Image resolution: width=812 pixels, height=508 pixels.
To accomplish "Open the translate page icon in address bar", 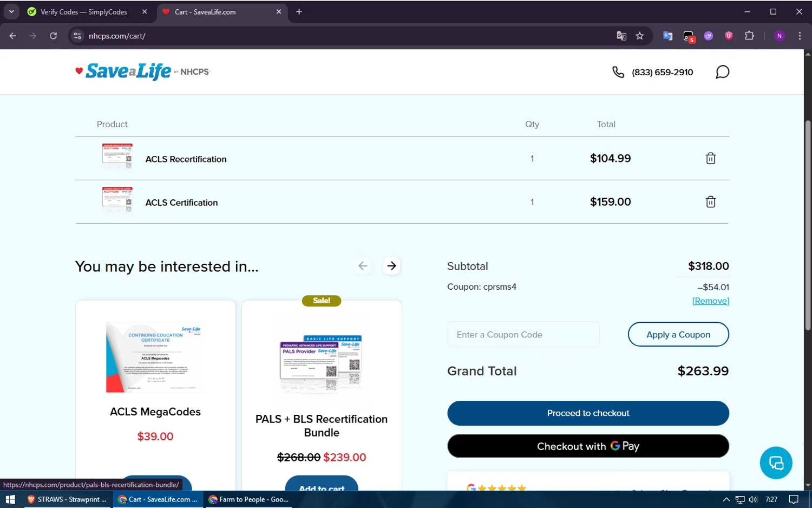I will click(621, 36).
